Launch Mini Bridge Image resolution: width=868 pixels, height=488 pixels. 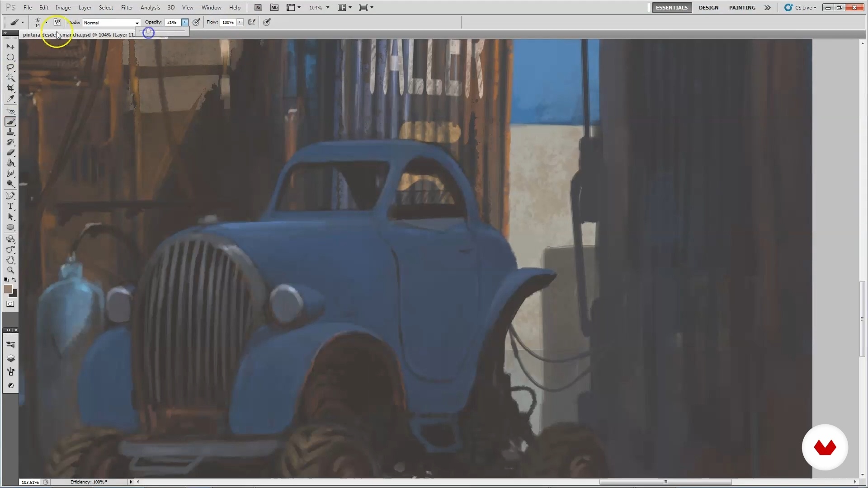(274, 8)
